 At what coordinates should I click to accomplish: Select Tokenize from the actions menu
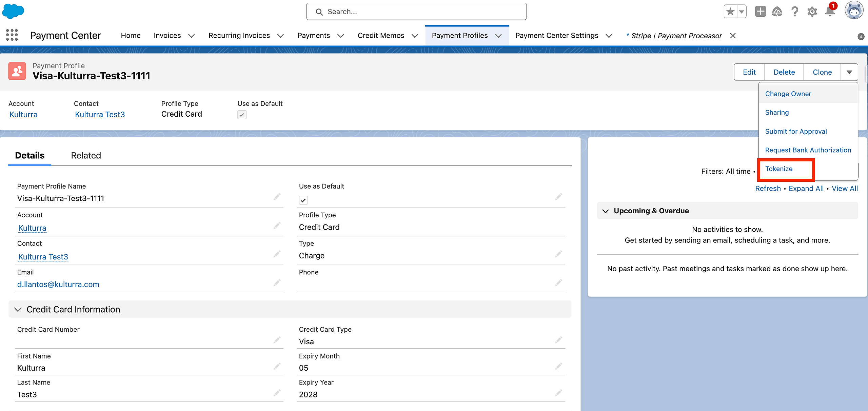(779, 169)
